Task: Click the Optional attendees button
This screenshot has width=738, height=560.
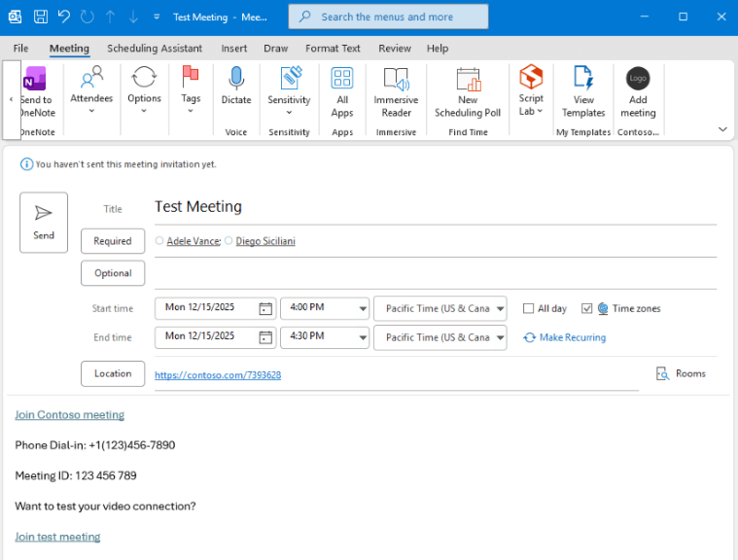Action: [113, 273]
